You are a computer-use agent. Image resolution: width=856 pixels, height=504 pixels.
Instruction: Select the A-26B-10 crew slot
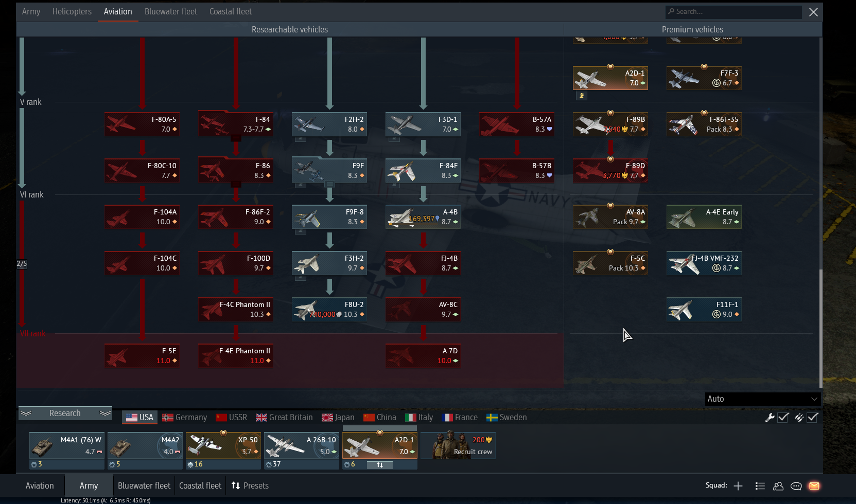[x=302, y=445]
